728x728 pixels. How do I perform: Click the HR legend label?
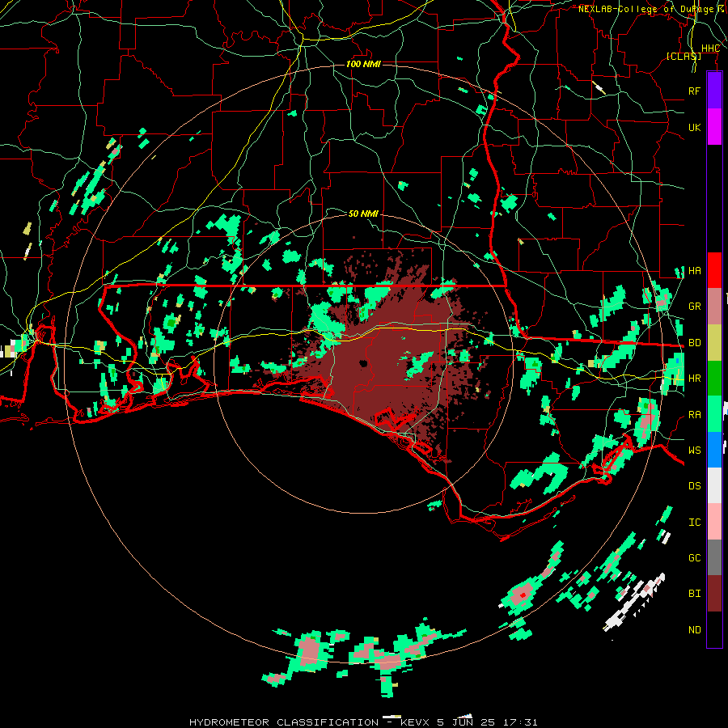coord(694,379)
